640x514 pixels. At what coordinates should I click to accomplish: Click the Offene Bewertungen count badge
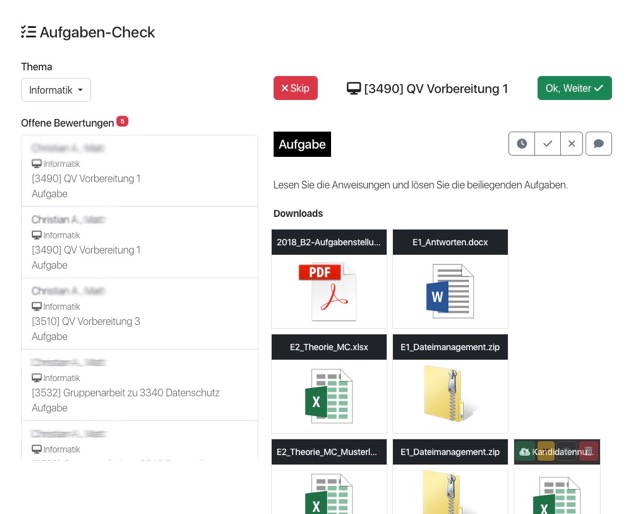(x=122, y=121)
